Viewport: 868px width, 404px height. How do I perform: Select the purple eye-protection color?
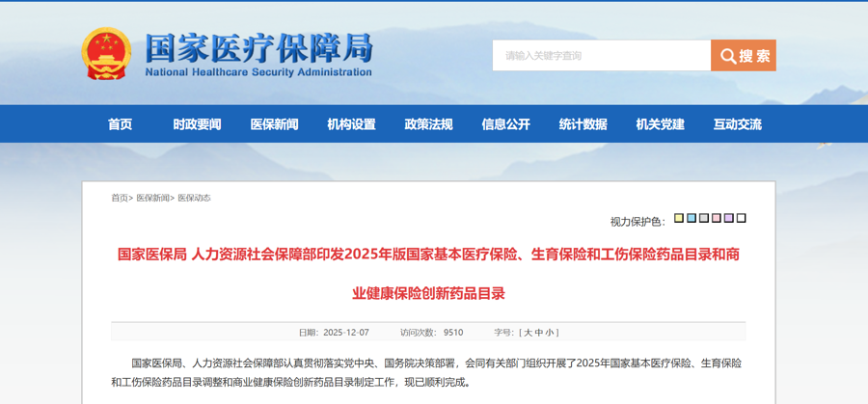pos(729,219)
